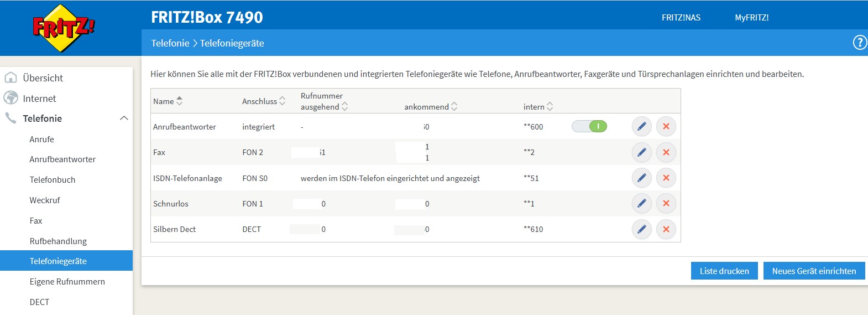Click the **1 internal number
Image resolution: width=868 pixels, height=315 pixels.
coord(529,204)
